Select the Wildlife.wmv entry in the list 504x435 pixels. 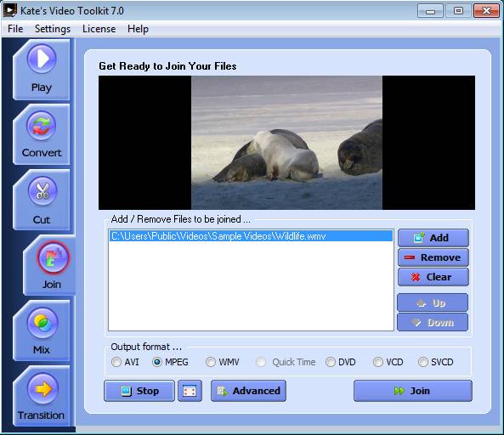point(251,236)
